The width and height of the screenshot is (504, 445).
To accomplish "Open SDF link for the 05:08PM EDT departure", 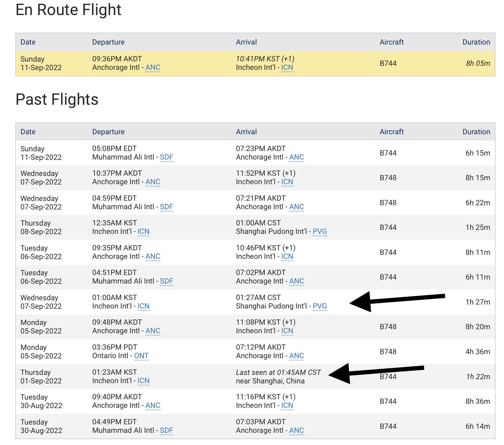I will pos(166,157).
